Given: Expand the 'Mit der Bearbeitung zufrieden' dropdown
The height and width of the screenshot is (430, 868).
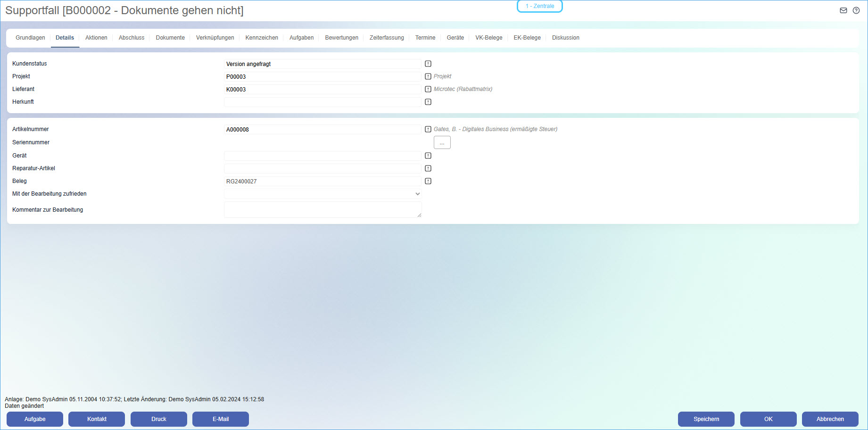Looking at the screenshot, I should pos(322,194).
